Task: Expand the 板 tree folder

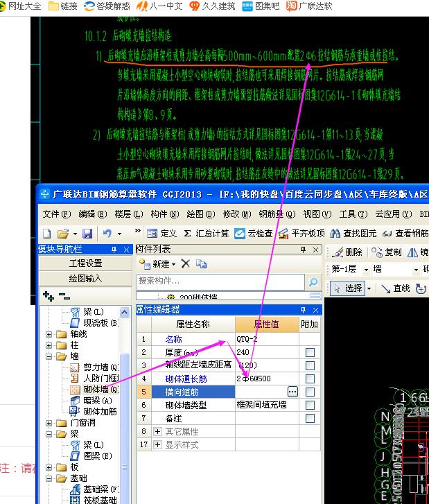Action: (x=49, y=467)
